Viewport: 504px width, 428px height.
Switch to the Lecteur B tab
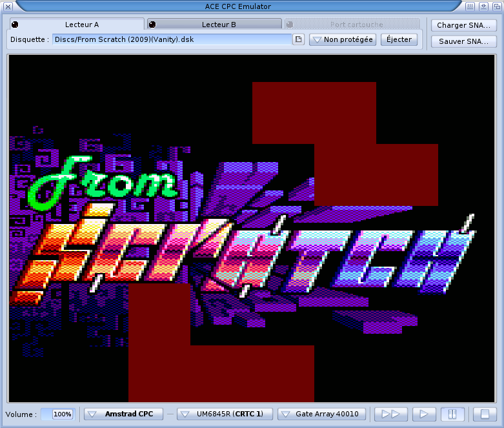pyautogui.click(x=214, y=25)
